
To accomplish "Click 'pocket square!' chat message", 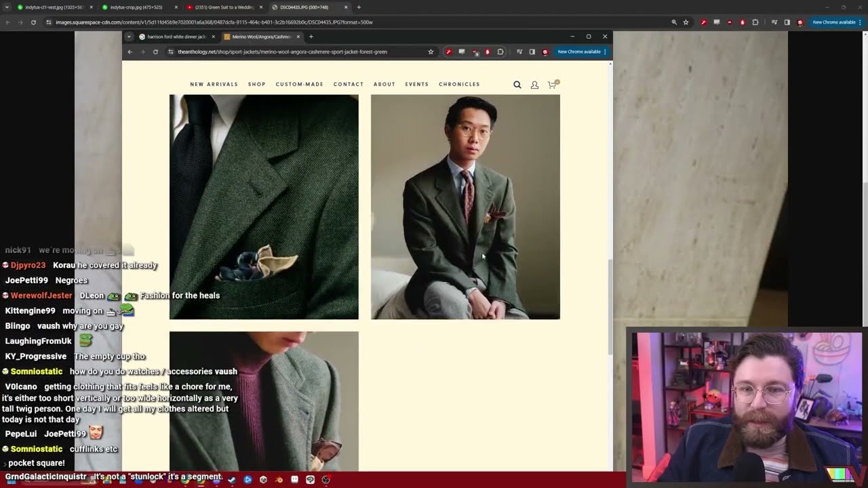I will pos(37,464).
